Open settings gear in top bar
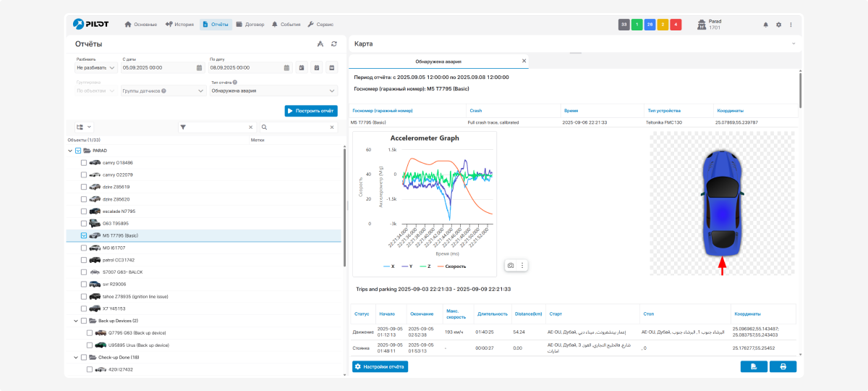The image size is (868, 391). pyautogui.click(x=778, y=25)
